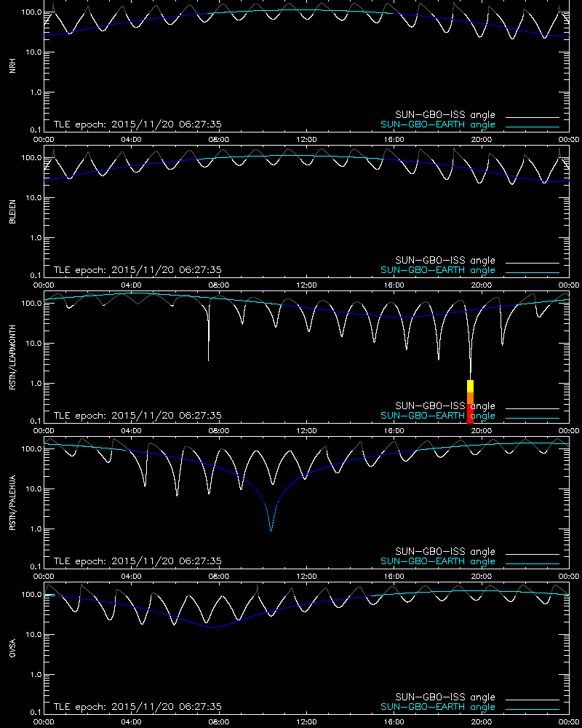Image resolution: width=582 pixels, height=728 pixels.
Task: Click SUN-GBO-ISS angle legend in OVSA panel
Action: point(445,697)
